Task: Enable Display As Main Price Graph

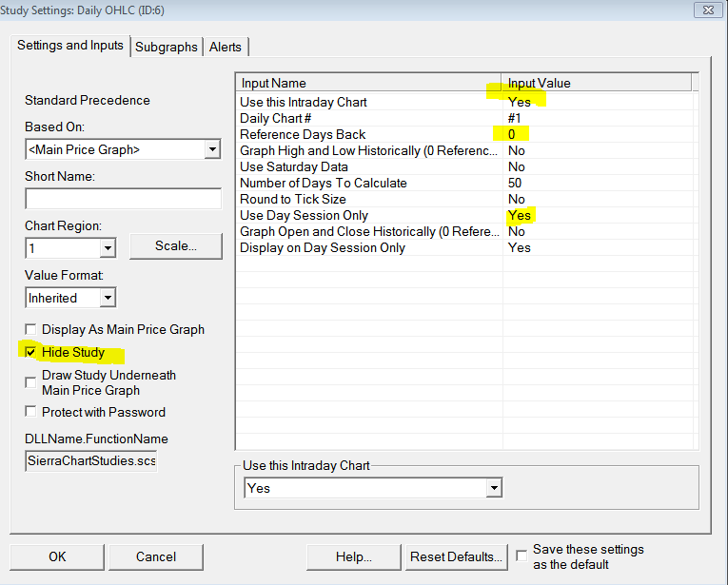Action: pos(30,329)
